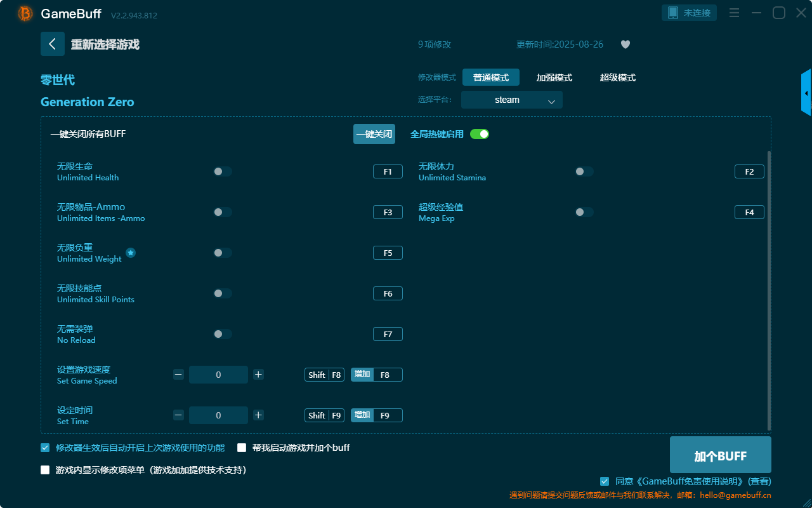
Task: Click the F4 hotkey box
Action: click(x=749, y=212)
